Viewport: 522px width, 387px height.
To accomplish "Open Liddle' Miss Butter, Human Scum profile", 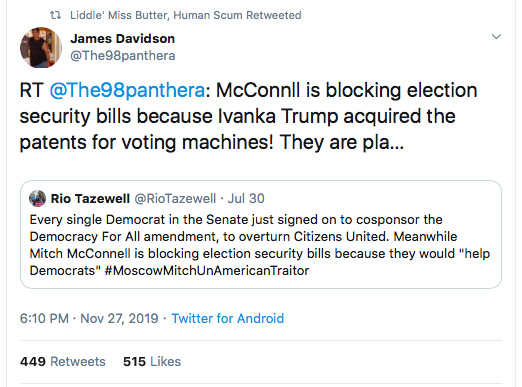I will pos(157,15).
